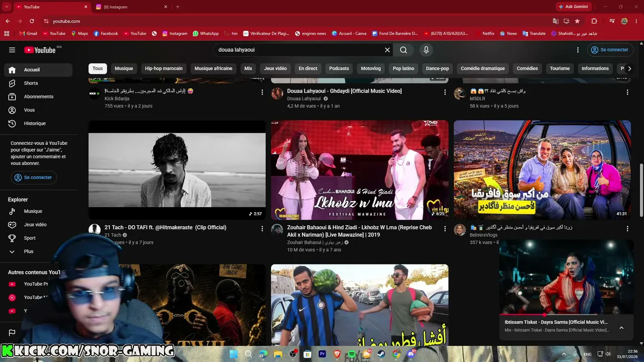Show hidden system tray icons chevron
644x362 pixels.
pyautogui.click(x=564, y=354)
